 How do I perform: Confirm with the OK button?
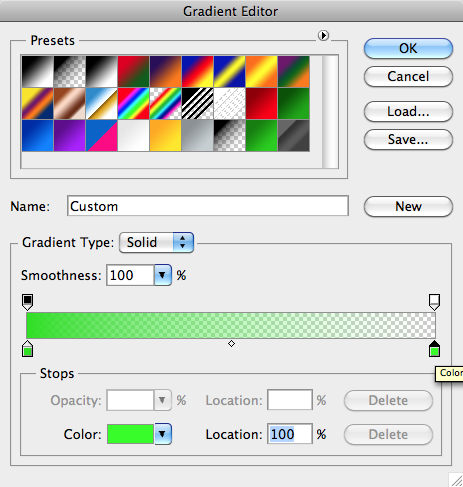pyautogui.click(x=408, y=48)
